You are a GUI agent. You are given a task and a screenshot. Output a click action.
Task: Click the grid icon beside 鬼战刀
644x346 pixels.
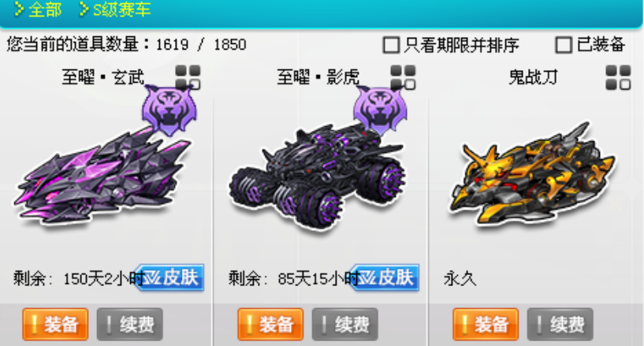618,77
